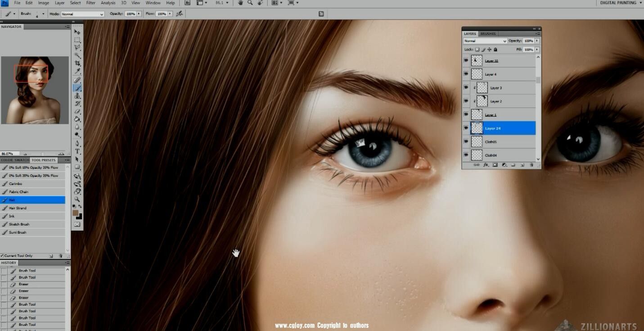Viewport: 644px width, 331px height.
Task: Open layer Fill arrow
Action: [x=537, y=50]
